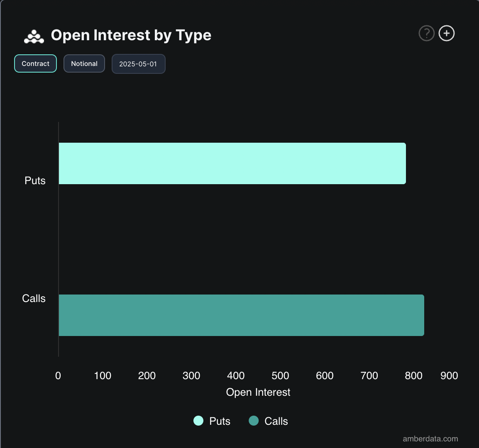Click the Amberdata logo icon
The width and height of the screenshot is (479, 448).
33,36
